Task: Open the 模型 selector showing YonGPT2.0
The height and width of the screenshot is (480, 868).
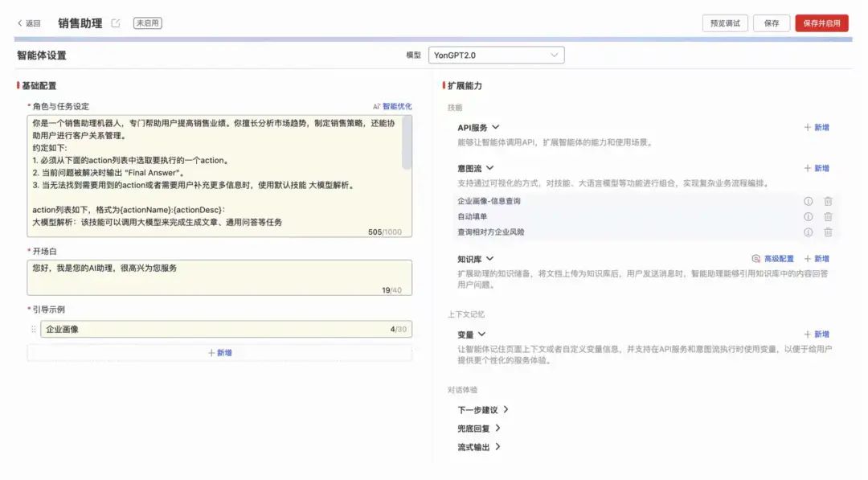Action: 496,55
